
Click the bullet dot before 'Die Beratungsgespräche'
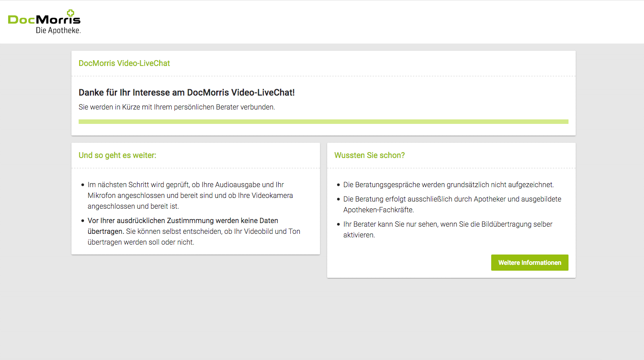click(x=338, y=185)
